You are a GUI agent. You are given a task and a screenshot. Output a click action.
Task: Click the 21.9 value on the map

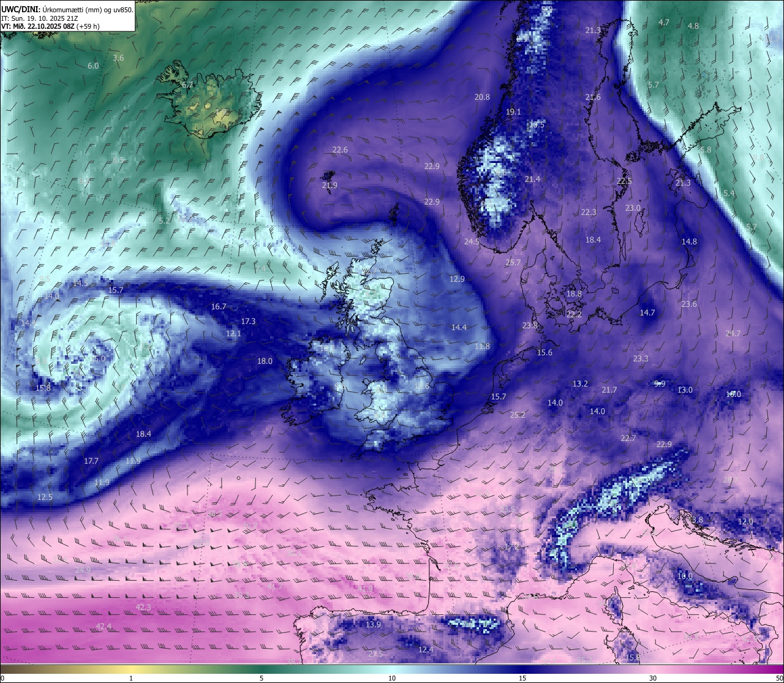pyautogui.click(x=330, y=186)
